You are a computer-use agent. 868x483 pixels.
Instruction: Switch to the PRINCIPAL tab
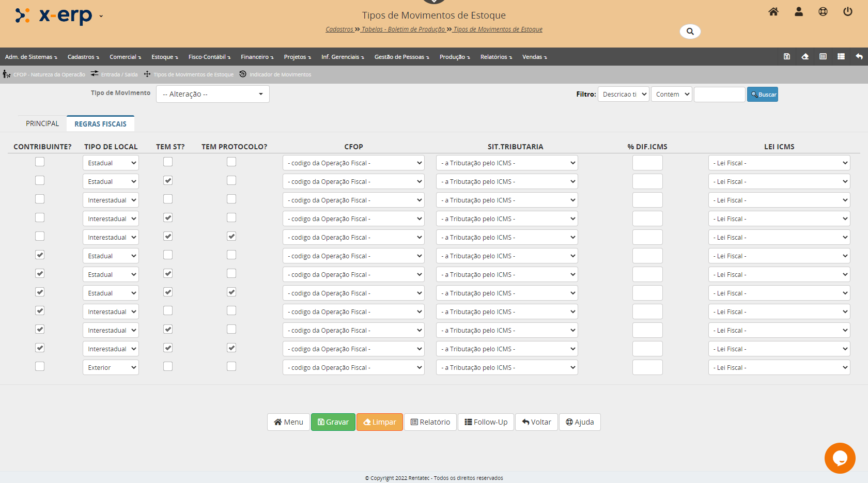tap(42, 124)
